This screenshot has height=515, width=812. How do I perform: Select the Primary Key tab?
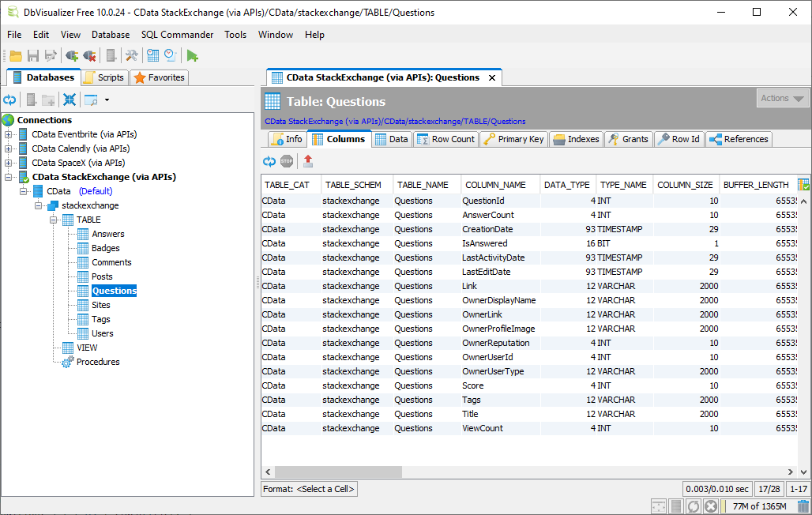(x=513, y=139)
